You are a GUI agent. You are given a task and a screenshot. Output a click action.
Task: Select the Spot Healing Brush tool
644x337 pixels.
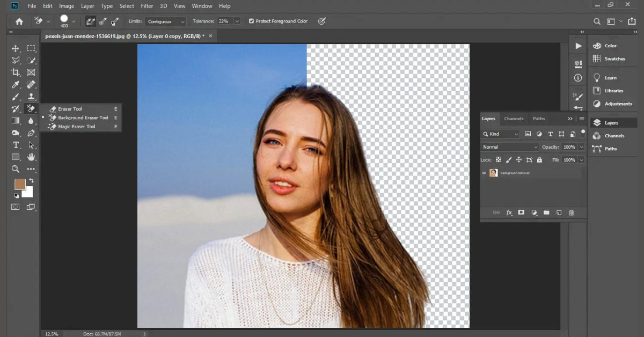[x=31, y=85]
